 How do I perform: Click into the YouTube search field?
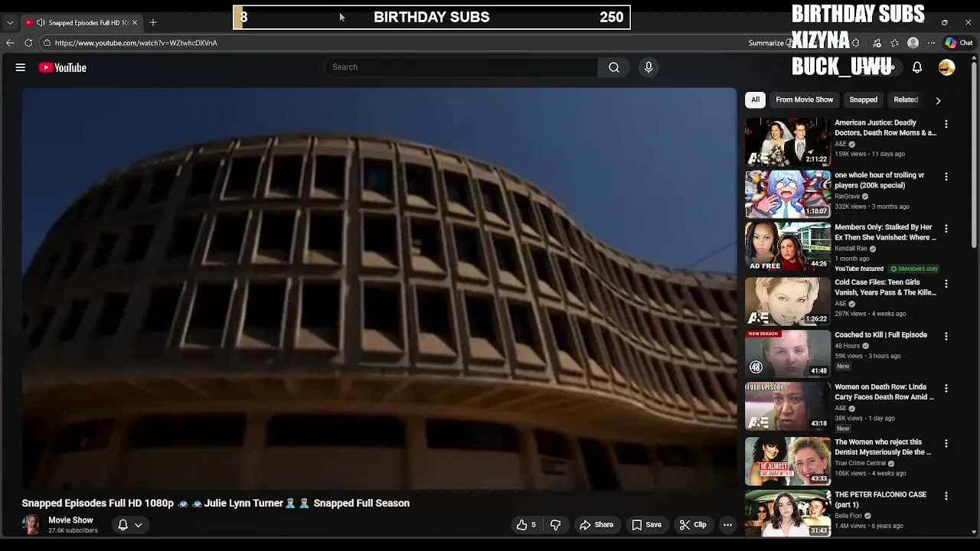click(461, 67)
